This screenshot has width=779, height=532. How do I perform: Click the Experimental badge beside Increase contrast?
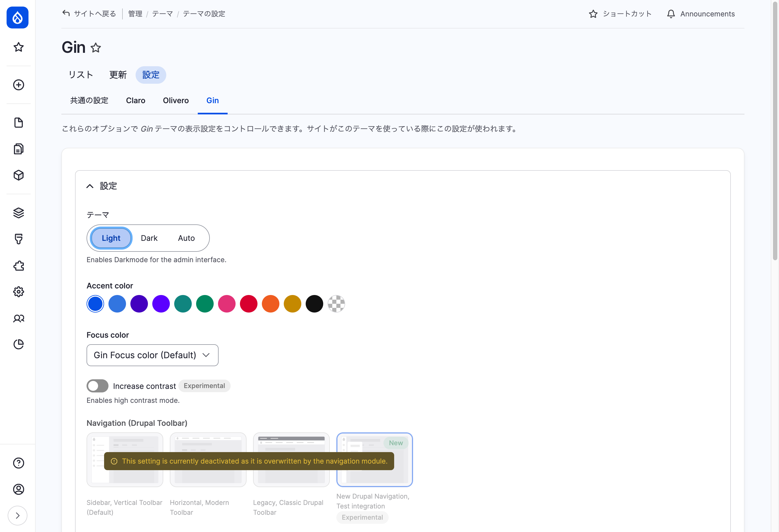[x=204, y=386]
